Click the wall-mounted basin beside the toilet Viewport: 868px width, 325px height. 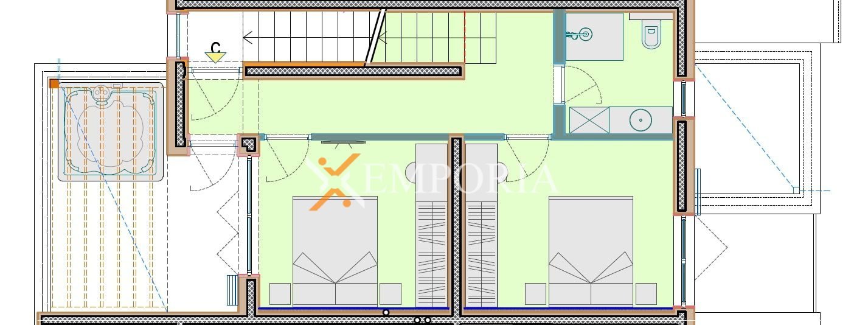coord(584,35)
